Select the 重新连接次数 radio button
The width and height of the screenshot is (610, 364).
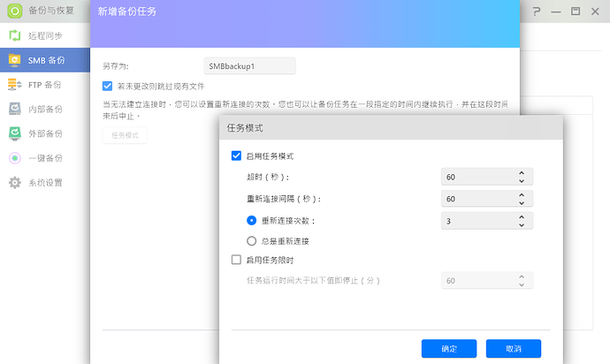pyautogui.click(x=252, y=220)
